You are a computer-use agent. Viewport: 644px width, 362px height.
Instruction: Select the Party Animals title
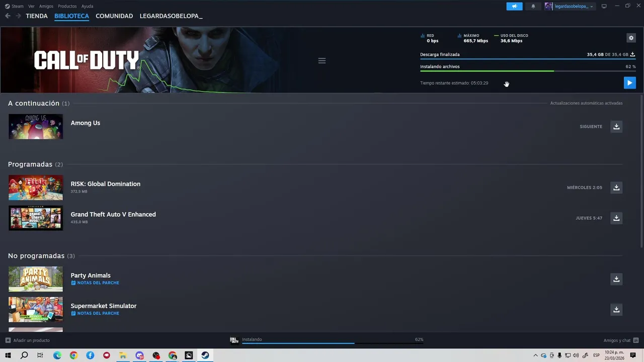91,276
